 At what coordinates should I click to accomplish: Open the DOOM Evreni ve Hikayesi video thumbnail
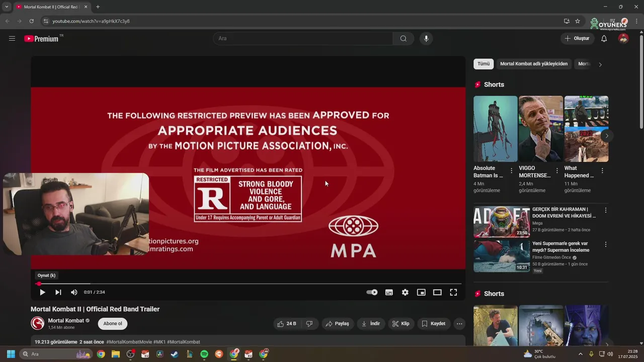(502, 222)
